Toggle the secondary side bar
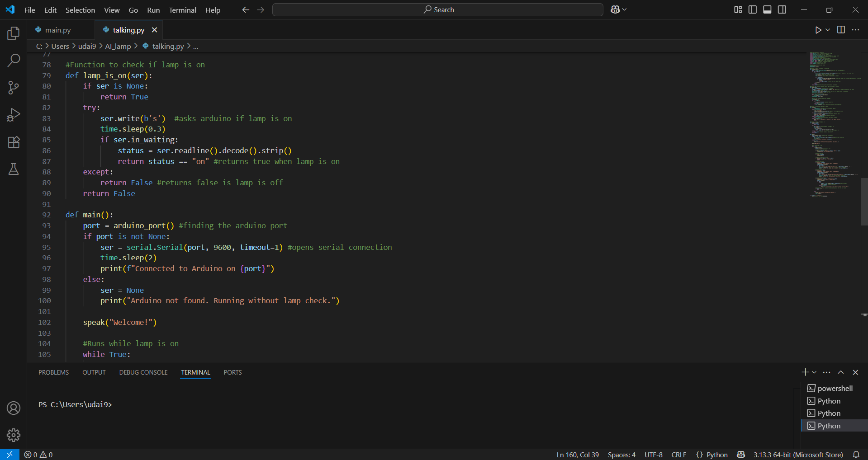This screenshot has height=460, width=868. [x=782, y=9]
